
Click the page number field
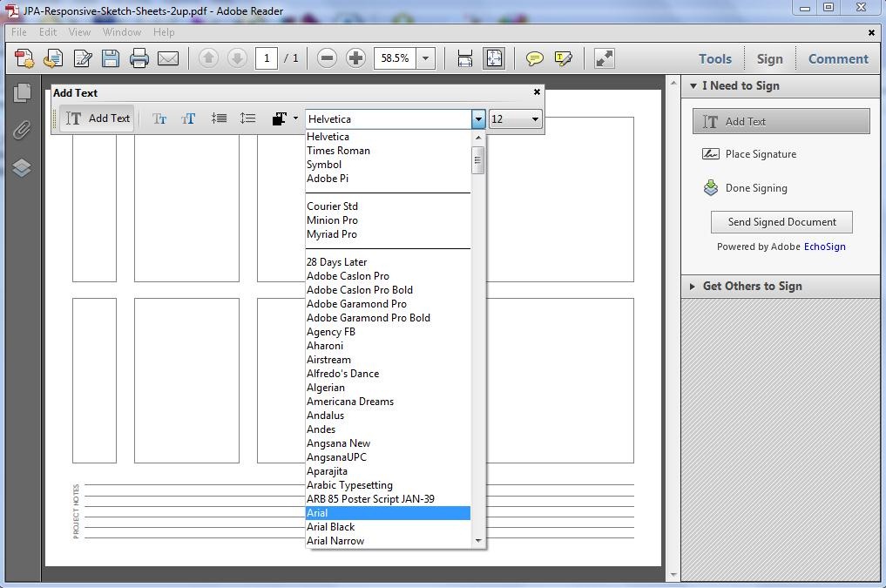267,58
